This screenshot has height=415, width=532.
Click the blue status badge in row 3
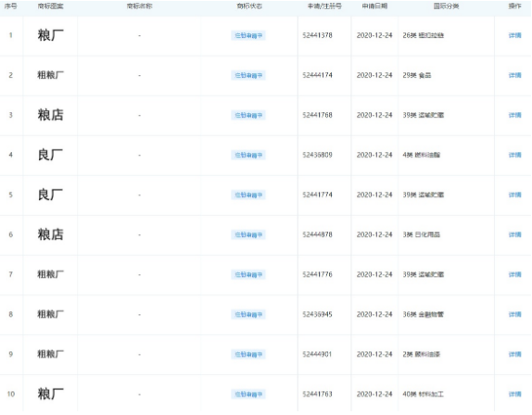coord(248,115)
